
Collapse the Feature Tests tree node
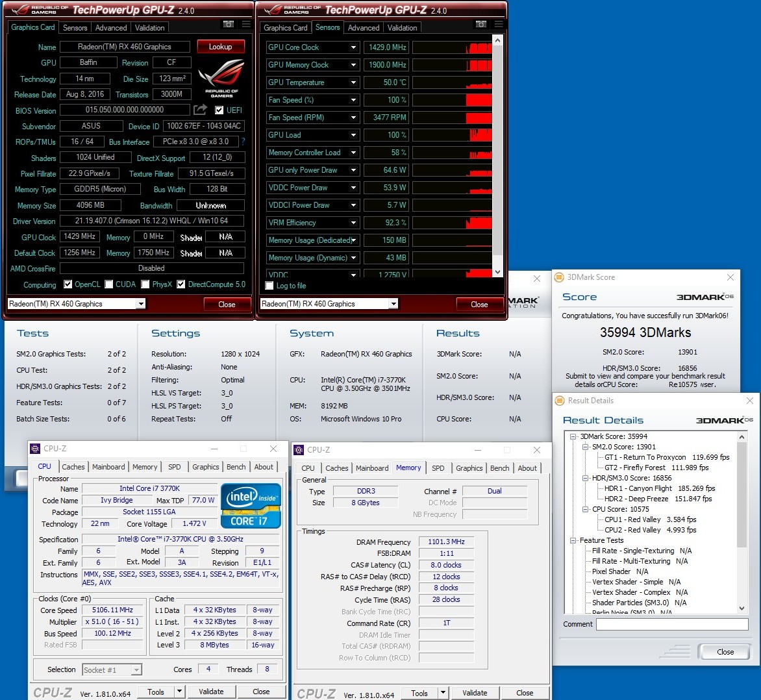(573, 540)
